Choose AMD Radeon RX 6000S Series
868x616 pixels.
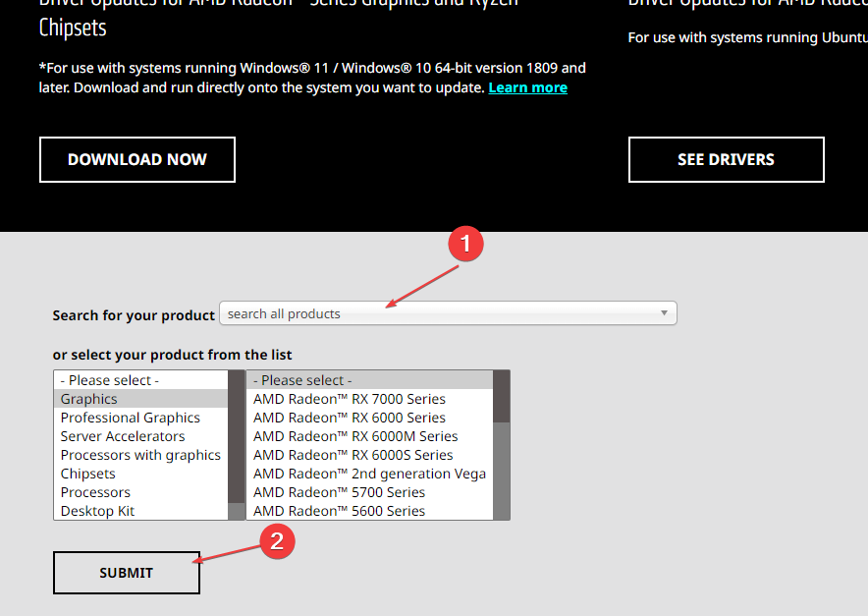369,455
